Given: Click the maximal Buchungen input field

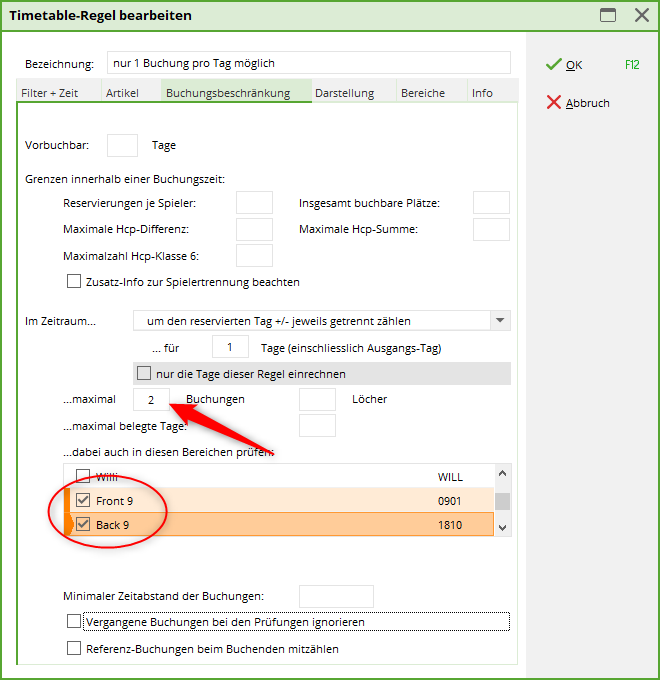Looking at the screenshot, I should coord(151,399).
